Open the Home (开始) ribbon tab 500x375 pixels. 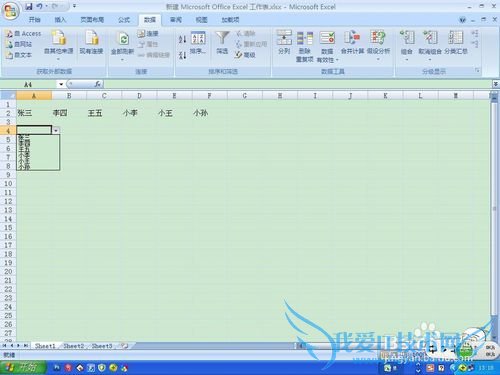pyautogui.click(x=35, y=20)
